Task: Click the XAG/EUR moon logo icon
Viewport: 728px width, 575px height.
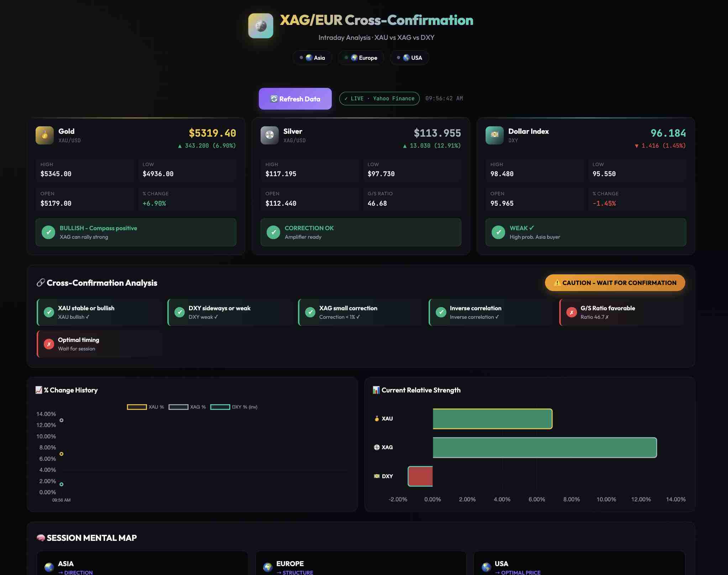Action: point(261,26)
